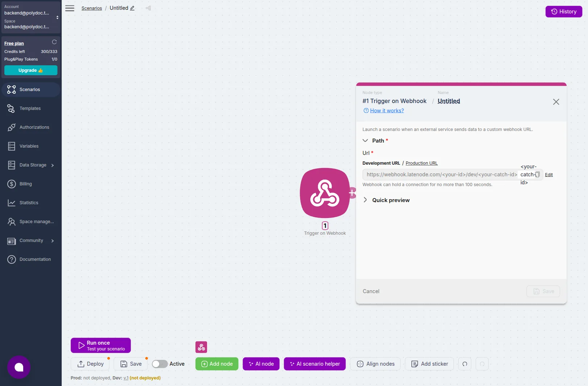The height and width of the screenshot is (386, 588).
Task: Click the Community icon in the sidebar
Action: 12,241
